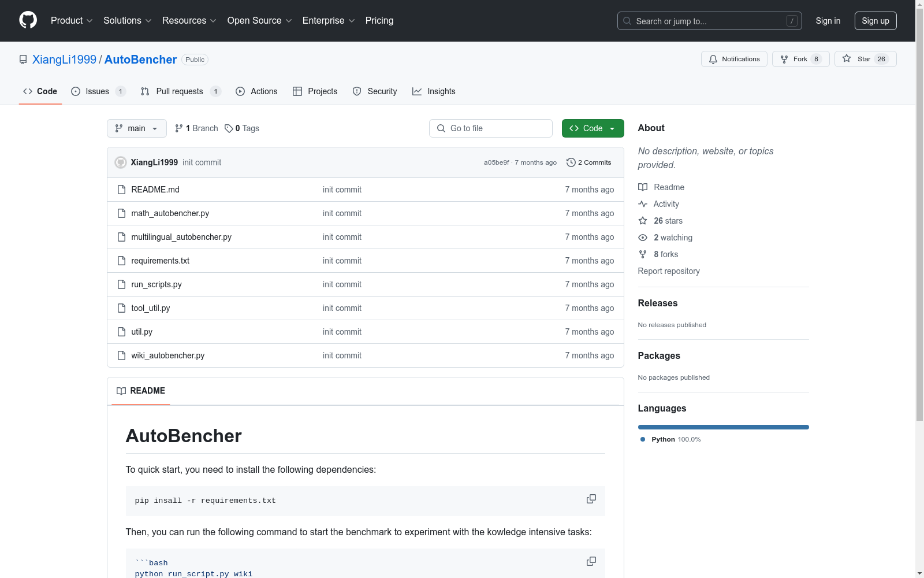Copy the bash run_script code block
The height and width of the screenshot is (578, 924).
pyautogui.click(x=591, y=561)
